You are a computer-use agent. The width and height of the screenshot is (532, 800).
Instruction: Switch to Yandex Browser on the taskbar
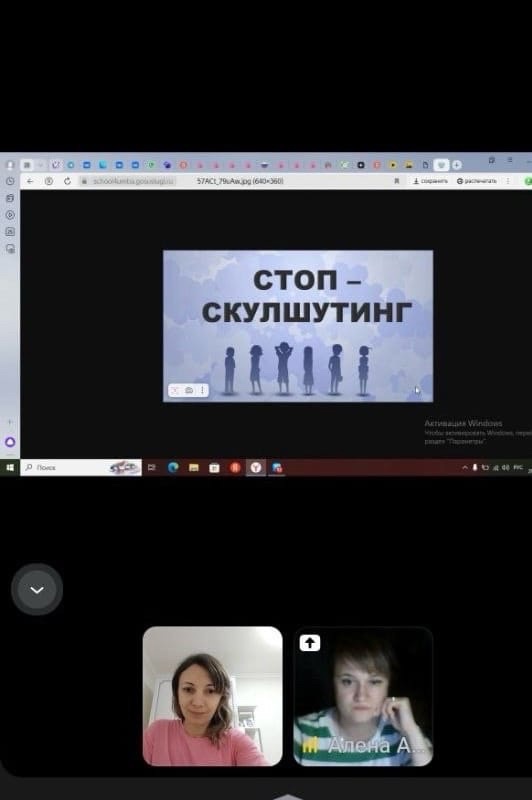tap(256, 467)
